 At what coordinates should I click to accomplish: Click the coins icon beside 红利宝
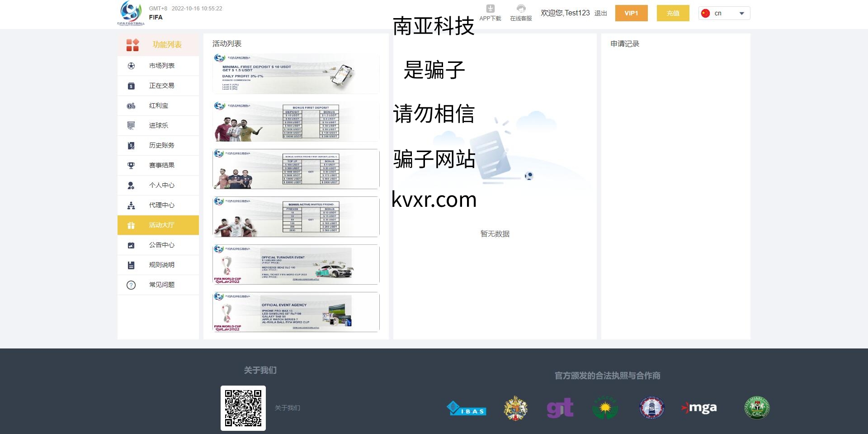tap(131, 105)
